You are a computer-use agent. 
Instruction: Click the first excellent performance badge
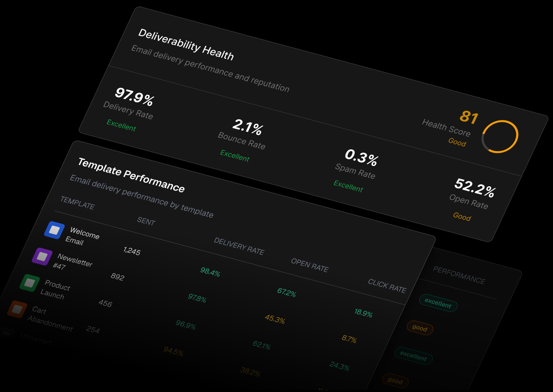[x=438, y=303]
